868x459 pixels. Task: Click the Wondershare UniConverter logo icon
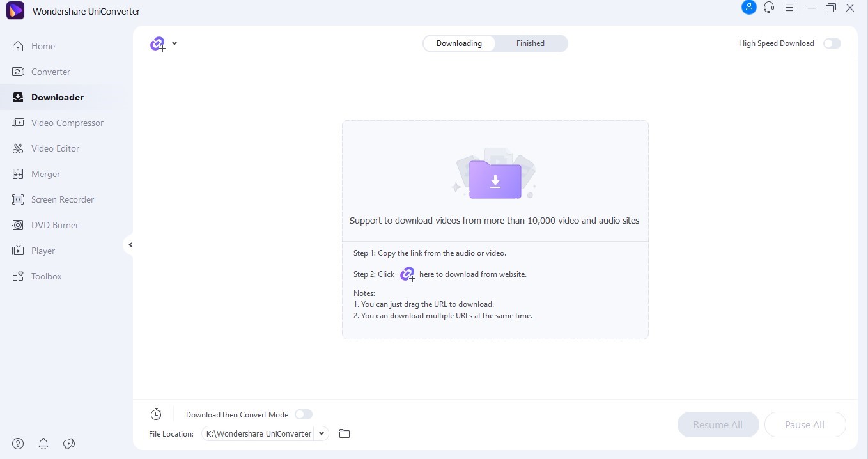(15, 11)
